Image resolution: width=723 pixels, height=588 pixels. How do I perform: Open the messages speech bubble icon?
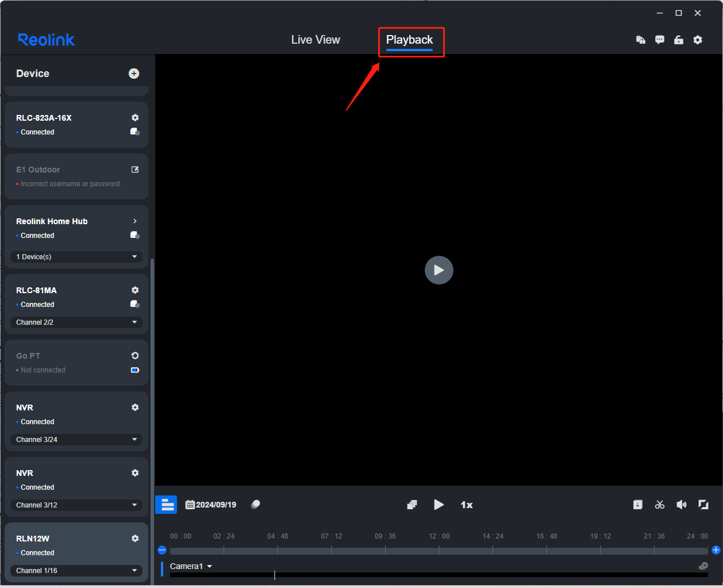coord(660,40)
